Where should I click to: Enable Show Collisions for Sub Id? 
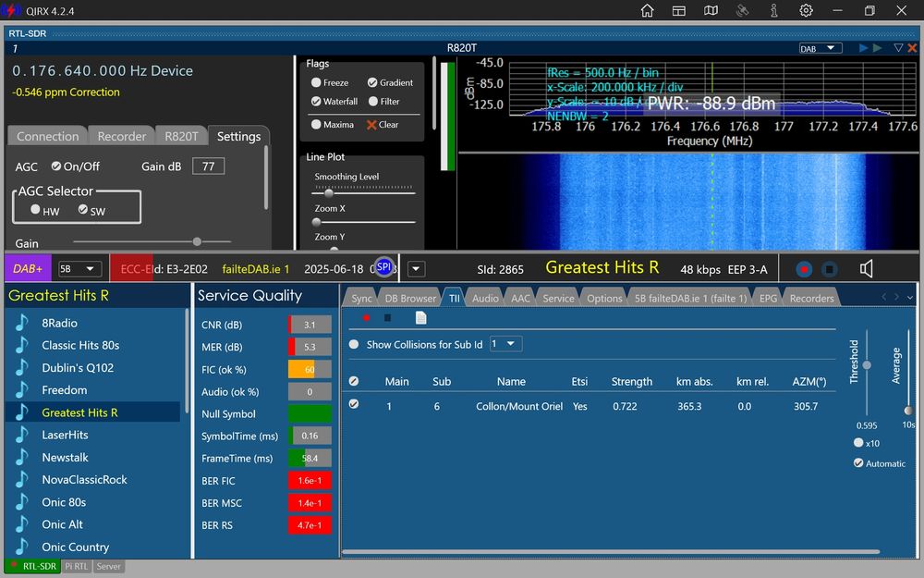point(354,344)
